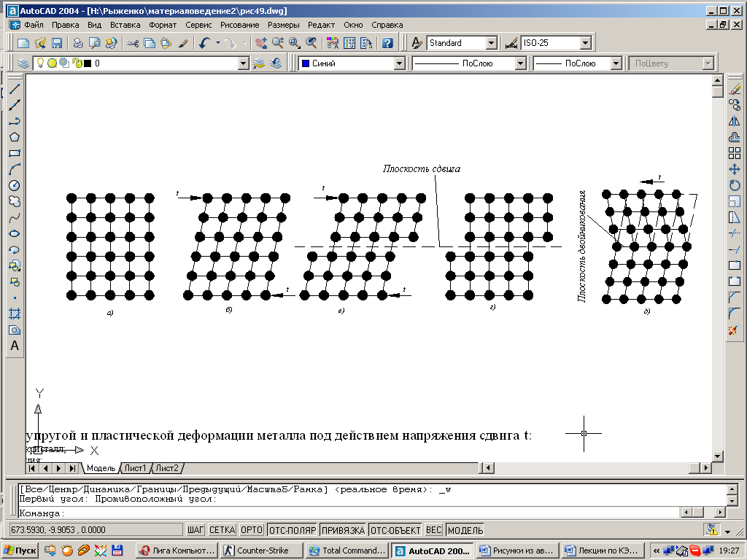Image resolution: width=747 pixels, height=560 pixels.
Task: Click the Layer Previous icon
Action: (x=276, y=63)
